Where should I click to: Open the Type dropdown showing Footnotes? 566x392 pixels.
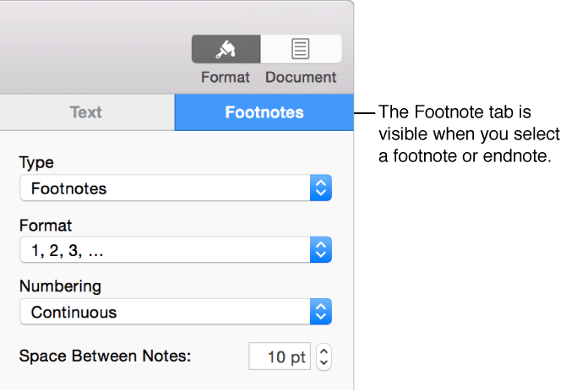(x=176, y=188)
